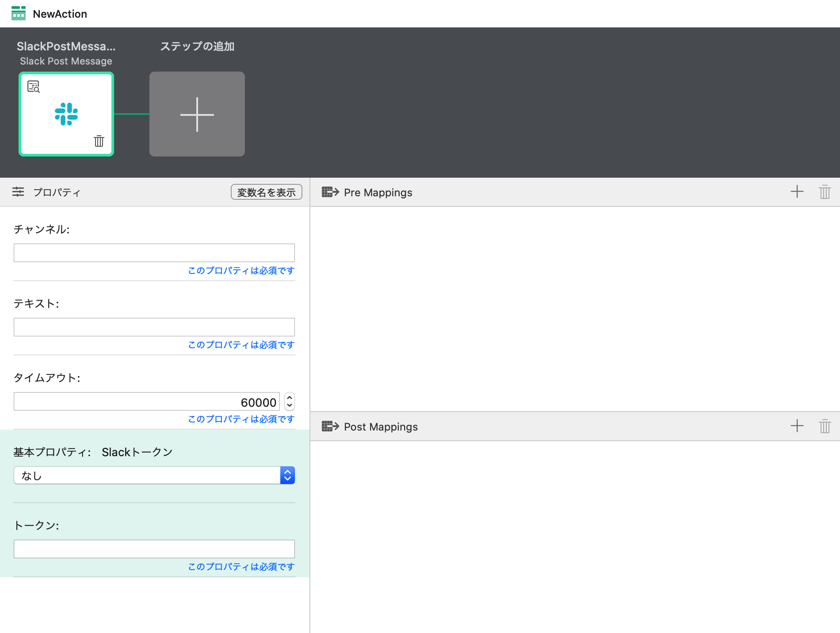Add an entry with the Post Mappings plus icon
This screenshot has height=633, width=840.
click(797, 426)
